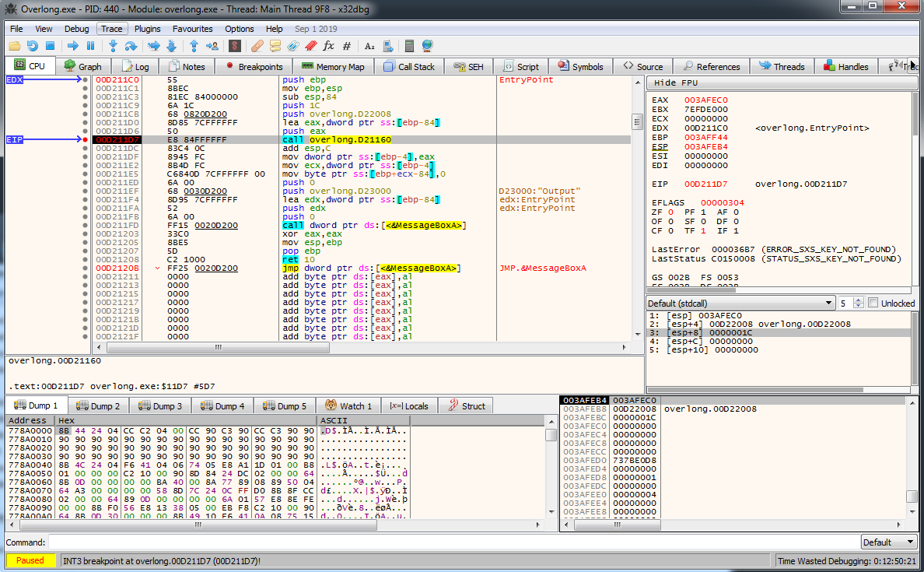Click the Command input field
The width and height of the screenshot is (924, 572).
(x=453, y=542)
